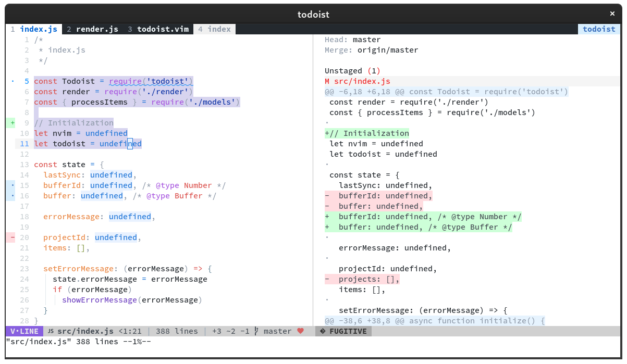Click the heart icon in the statusline
The width and height of the screenshot is (627, 364).
point(301,331)
